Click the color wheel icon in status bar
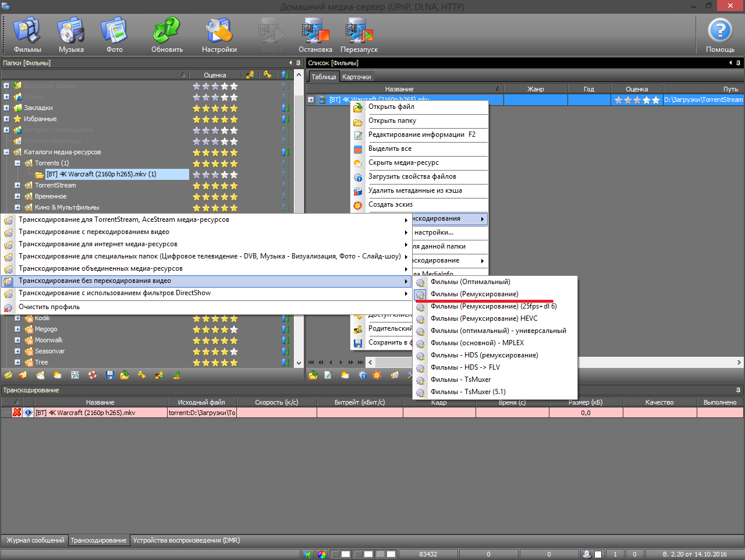Screen dimensions: 745x560 pos(322,554)
